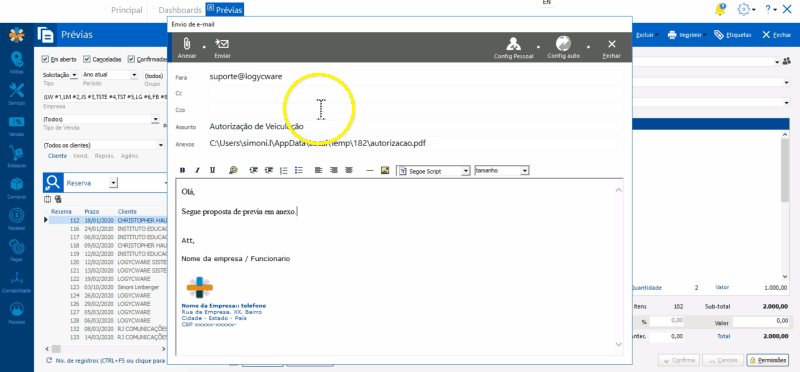Open Pessoas in the sidebar
The height and width of the screenshot is (372, 800).
pyautogui.click(x=17, y=313)
